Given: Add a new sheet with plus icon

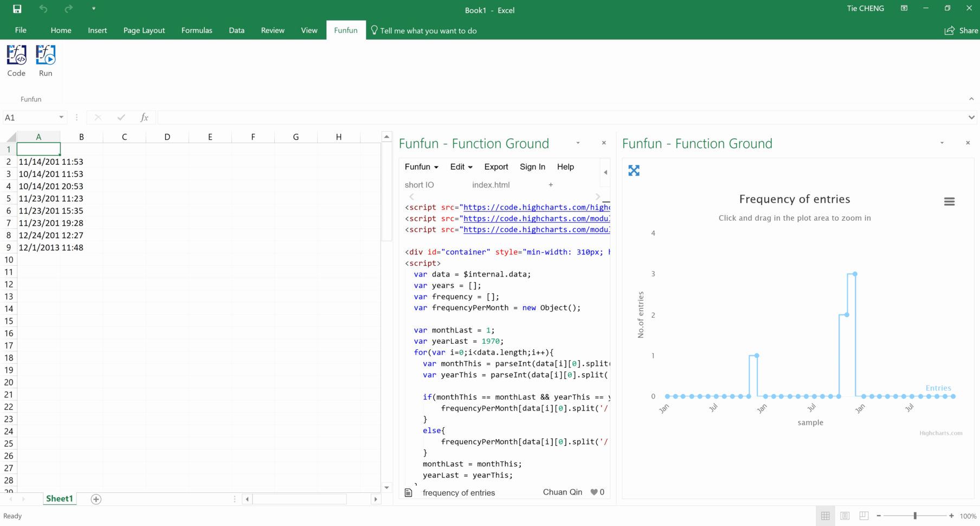Looking at the screenshot, I should pos(96,499).
